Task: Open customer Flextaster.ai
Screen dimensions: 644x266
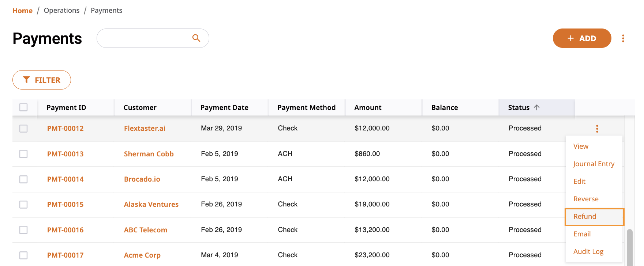Action: pos(145,128)
